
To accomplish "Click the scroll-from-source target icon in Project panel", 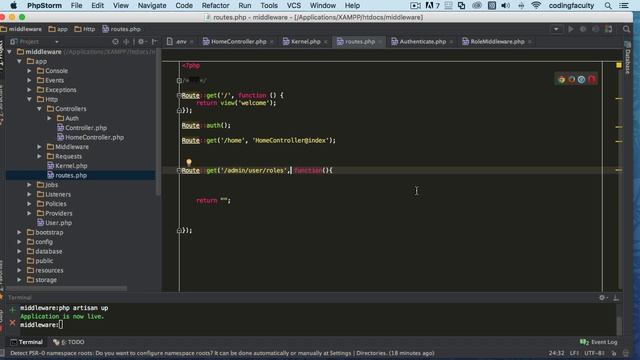I will [115, 42].
